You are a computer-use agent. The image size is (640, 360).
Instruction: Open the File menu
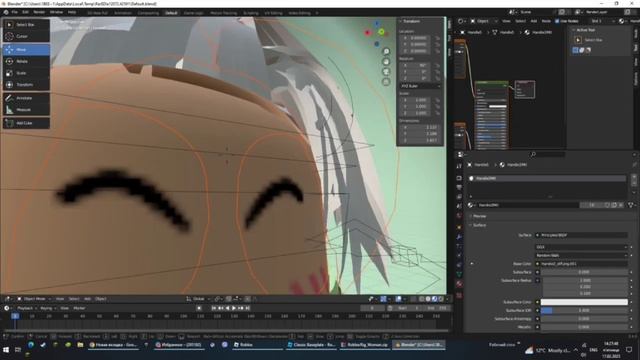(15, 13)
